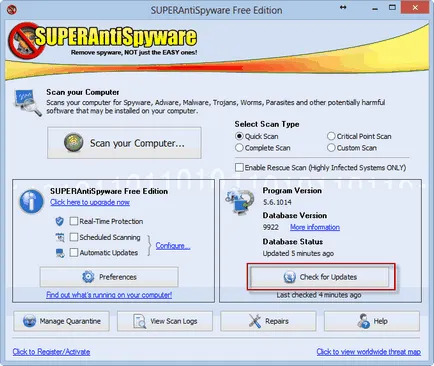The image size is (434, 366).
Task: Enable Rescue Scan checkbox
Action: pyautogui.click(x=239, y=167)
